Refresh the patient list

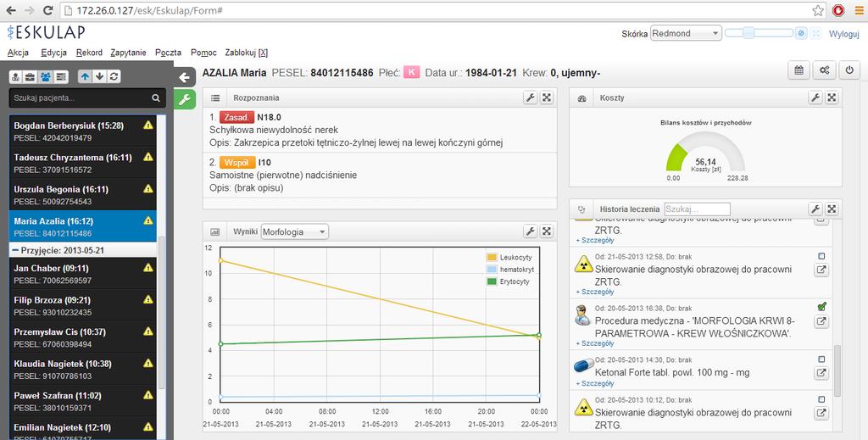(114, 76)
